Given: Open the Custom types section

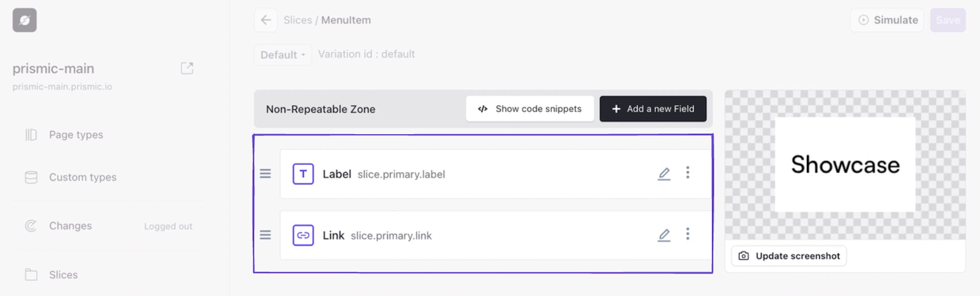Looking at the screenshot, I should coord(82,177).
